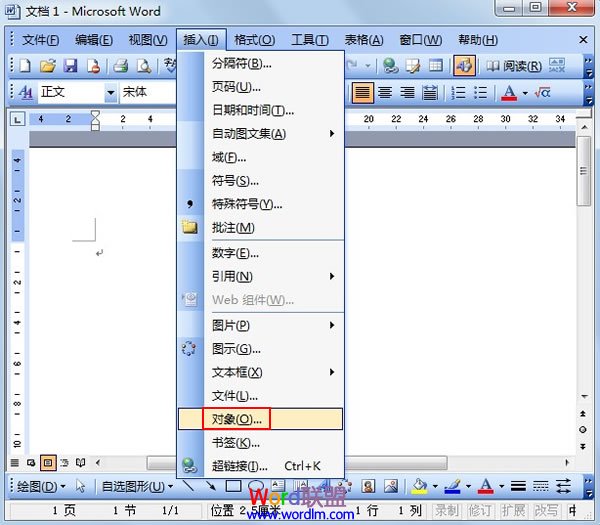Select the Rectangle drawing tool
This screenshot has height=525, width=600.
tap(233, 486)
